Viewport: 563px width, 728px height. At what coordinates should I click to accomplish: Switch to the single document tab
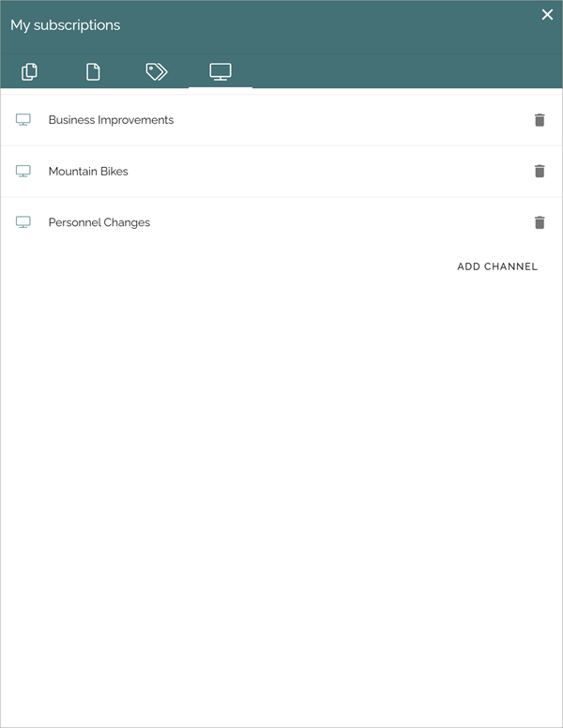coord(93,72)
